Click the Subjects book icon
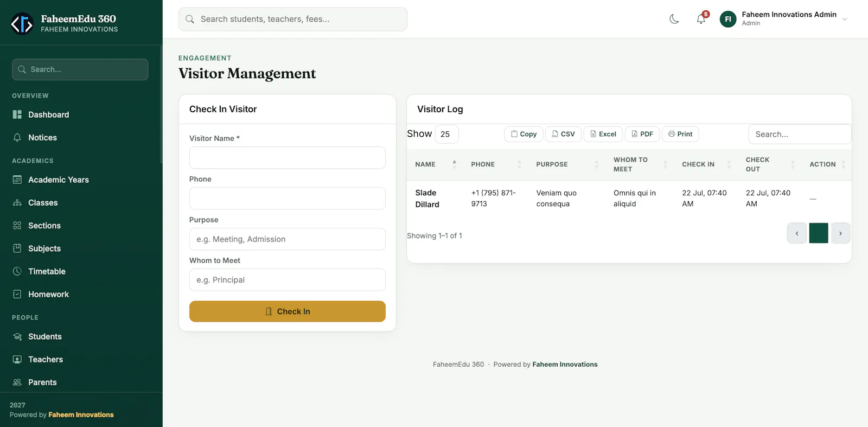Image resolution: width=868 pixels, height=427 pixels. pyautogui.click(x=17, y=248)
